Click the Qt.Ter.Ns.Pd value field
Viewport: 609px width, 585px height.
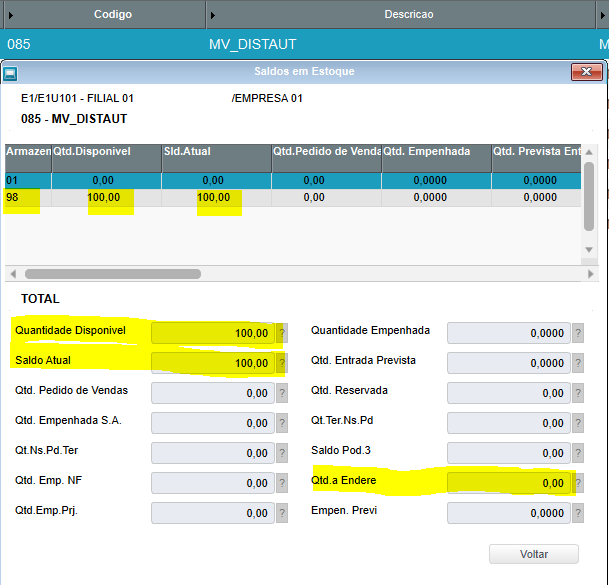click(509, 423)
